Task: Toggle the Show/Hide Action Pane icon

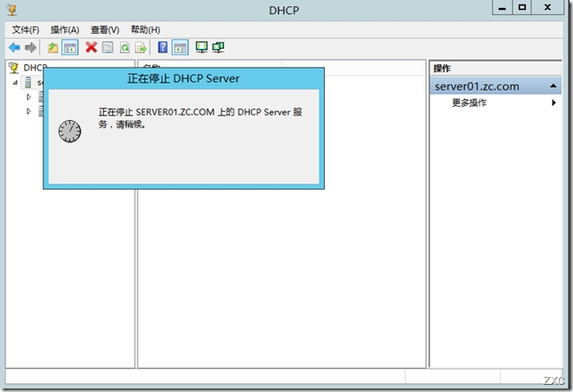Action: pos(180,47)
